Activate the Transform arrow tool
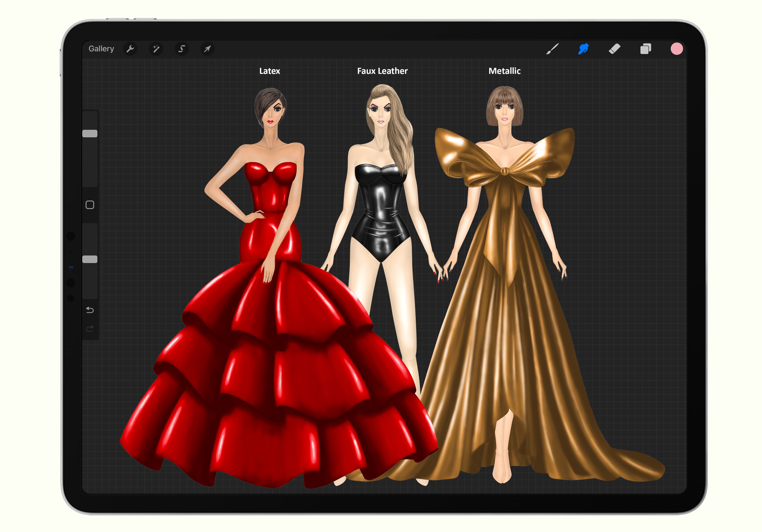762x532 pixels. [x=208, y=49]
